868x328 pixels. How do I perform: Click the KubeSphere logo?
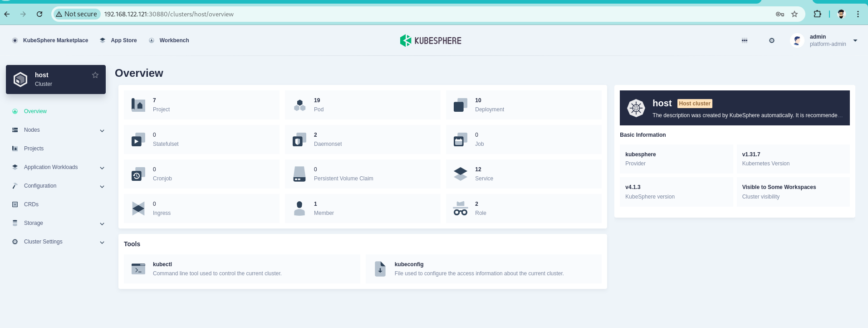[x=431, y=40]
